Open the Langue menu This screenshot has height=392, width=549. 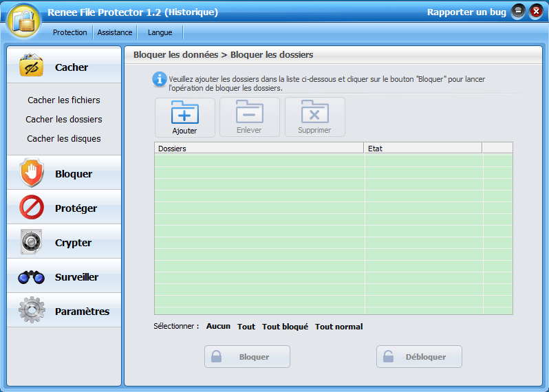(160, 32)
